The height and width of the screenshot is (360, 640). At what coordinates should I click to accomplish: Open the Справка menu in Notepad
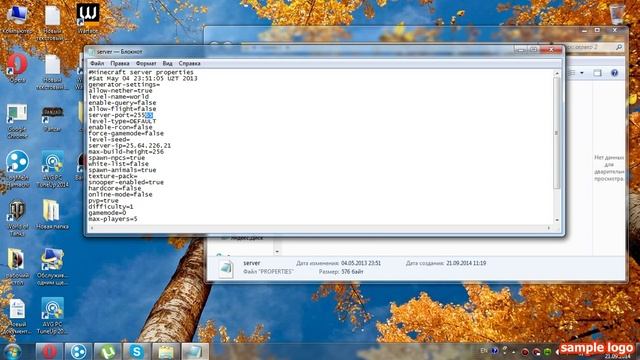click(189, 64)
